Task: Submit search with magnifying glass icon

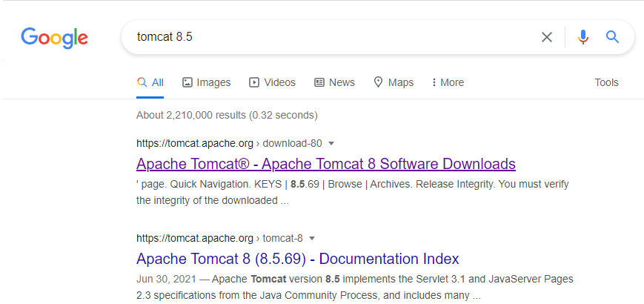Action: [612, 37]
